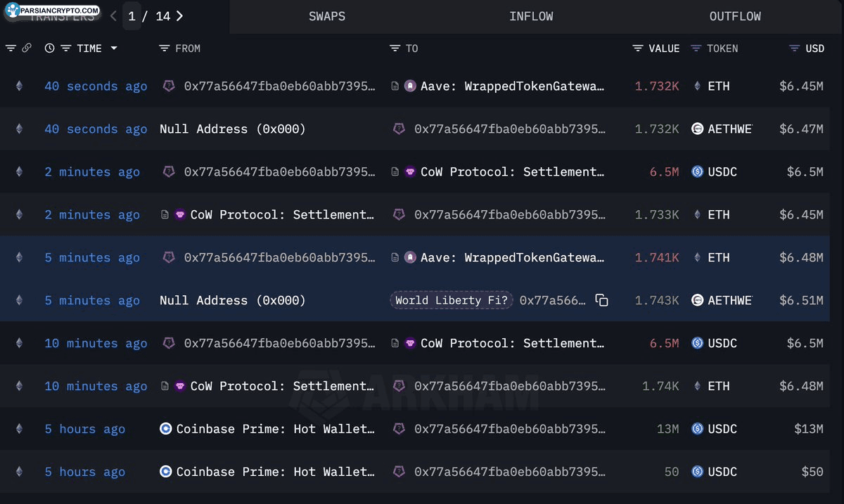The image size is (844, 504).
Task: Click the page number field showing 1
Action: (132, 15)
